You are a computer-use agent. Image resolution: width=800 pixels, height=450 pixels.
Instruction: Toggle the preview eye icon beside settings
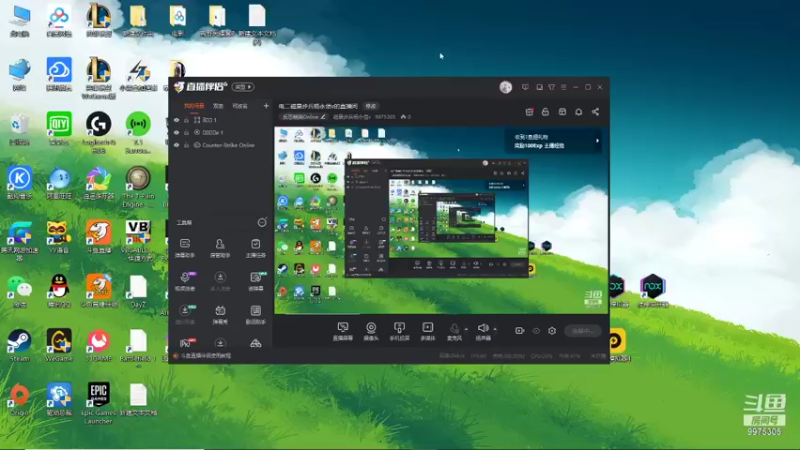[536, 331]
